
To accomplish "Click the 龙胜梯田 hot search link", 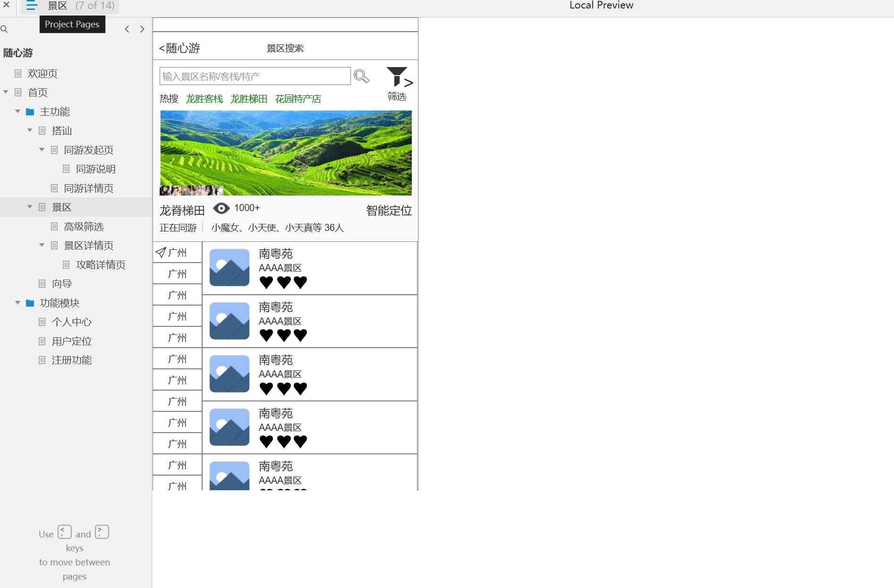I will [249, 99].
